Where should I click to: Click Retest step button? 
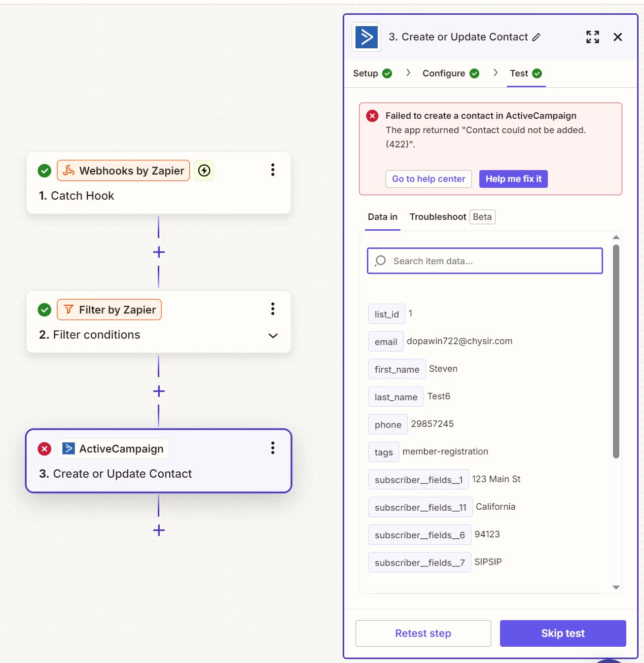pos(423,633)
